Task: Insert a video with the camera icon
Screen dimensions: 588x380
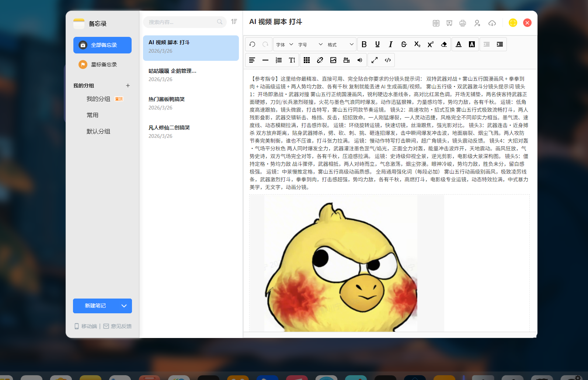Action: (x=347, y=60)
